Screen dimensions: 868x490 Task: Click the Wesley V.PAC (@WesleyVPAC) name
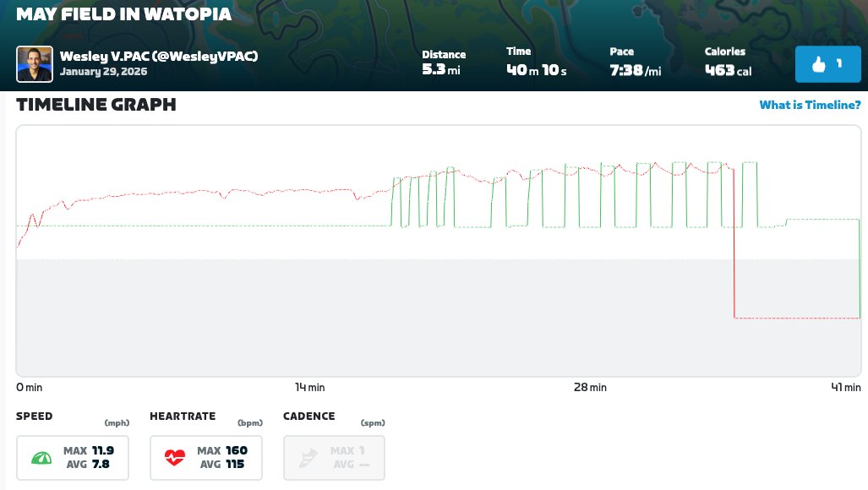point(159,56)
